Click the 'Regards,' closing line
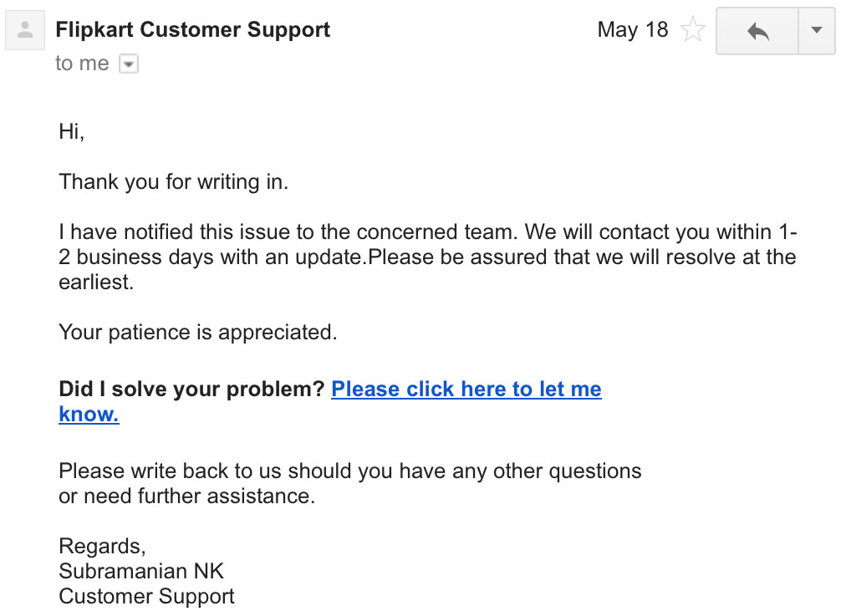This screenshot has height=616, width=846. tap(103, 547)
